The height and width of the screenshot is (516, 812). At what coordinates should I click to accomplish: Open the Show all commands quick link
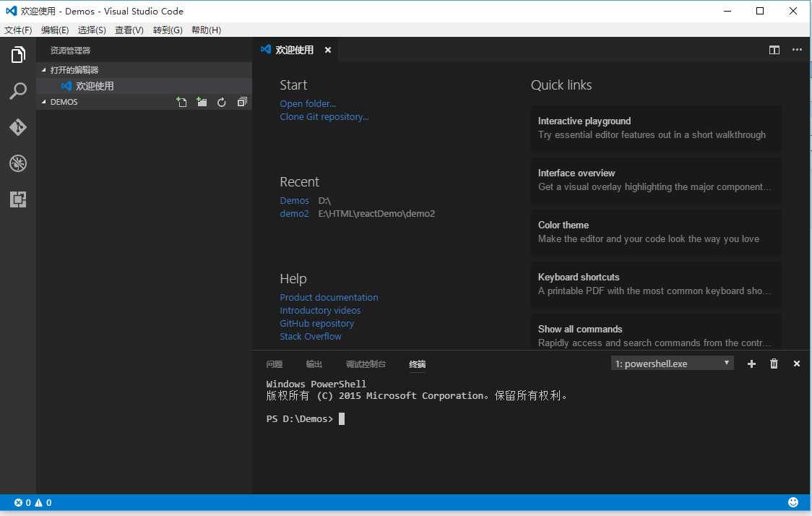(x=656, y=332)
